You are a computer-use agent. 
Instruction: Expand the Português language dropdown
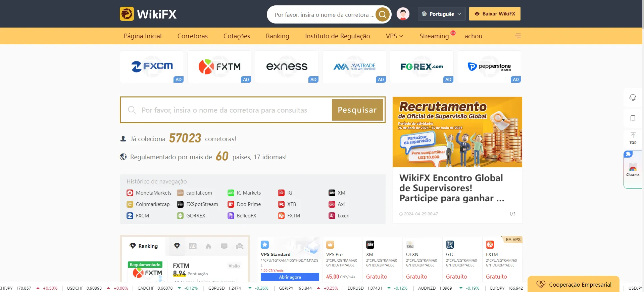(442, 14)
